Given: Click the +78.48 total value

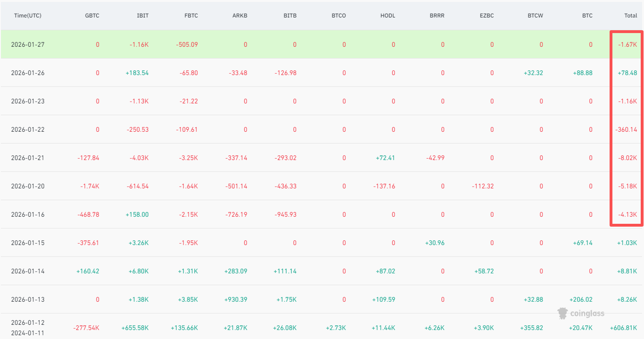Looking at the screenshot, I should pyautogui.click(x=627, y=73).
